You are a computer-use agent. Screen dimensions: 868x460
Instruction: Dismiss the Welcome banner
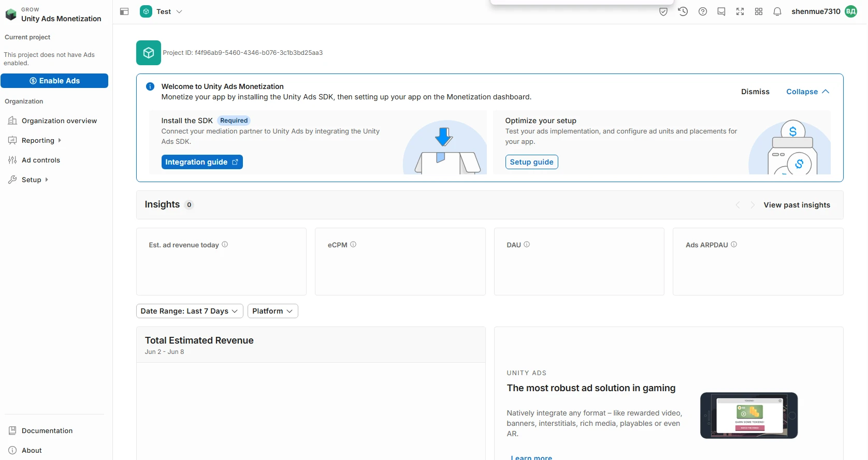[x=755, y=92]
